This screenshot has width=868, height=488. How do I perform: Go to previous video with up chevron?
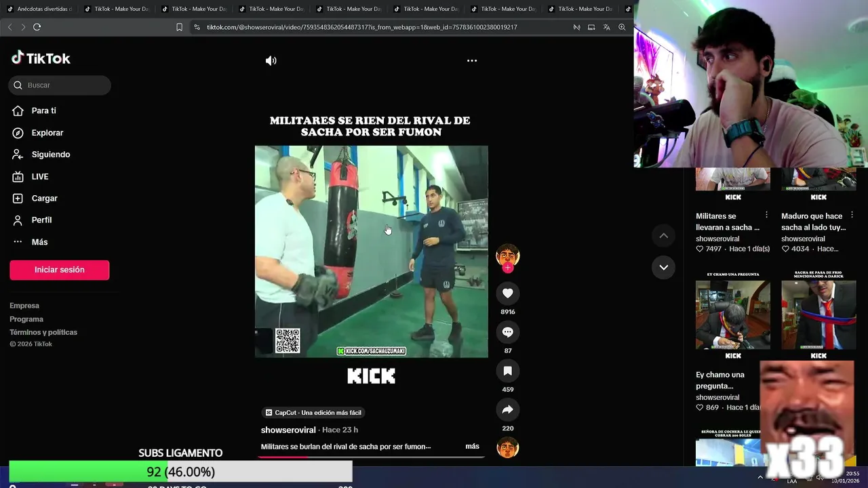[664, 235]
